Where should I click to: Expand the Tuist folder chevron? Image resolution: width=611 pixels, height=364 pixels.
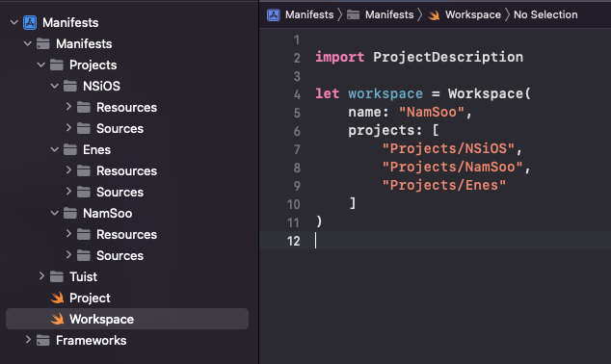click(x=41, y=276)
